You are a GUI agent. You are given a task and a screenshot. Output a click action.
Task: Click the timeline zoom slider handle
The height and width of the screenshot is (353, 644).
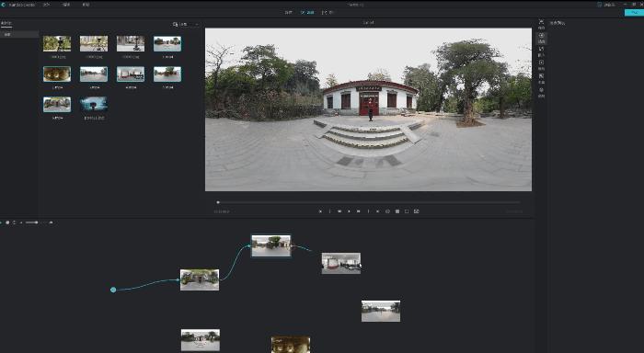point(36,222)
